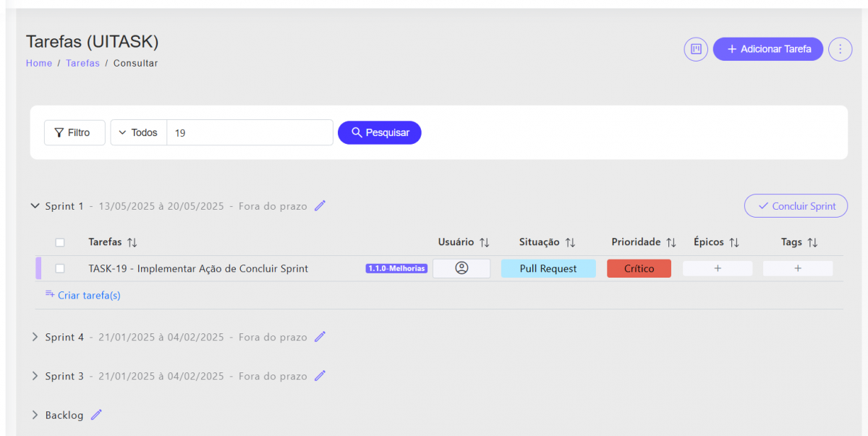Click the pencil icon next to Sprint 4
Screen dimensions: 868x436
click(x=320, y=337)
